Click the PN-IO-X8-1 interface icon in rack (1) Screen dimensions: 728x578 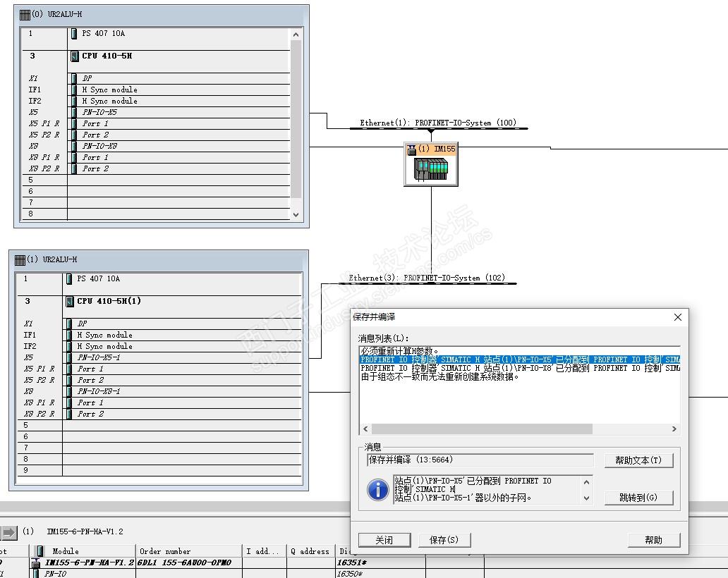pyautogui.click(x=68, y=391)
